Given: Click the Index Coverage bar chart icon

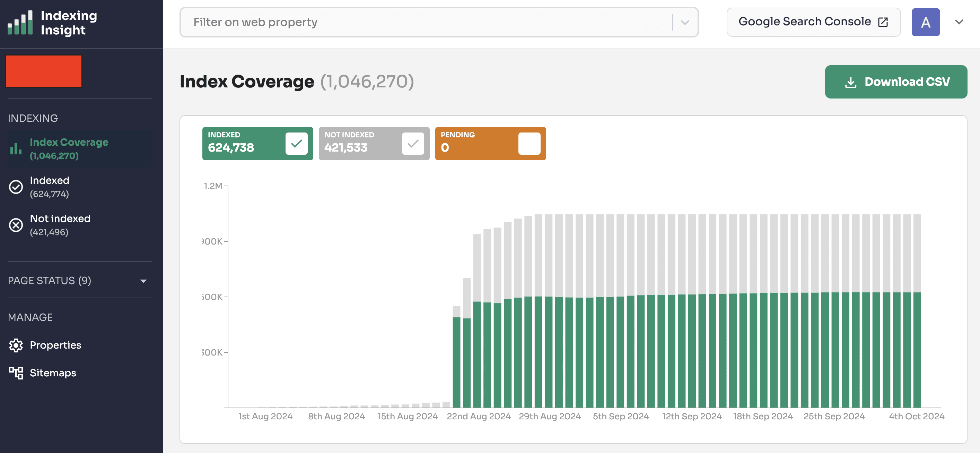Looking at the screenshot, I should pyautogui.click(x=16, y=149).
